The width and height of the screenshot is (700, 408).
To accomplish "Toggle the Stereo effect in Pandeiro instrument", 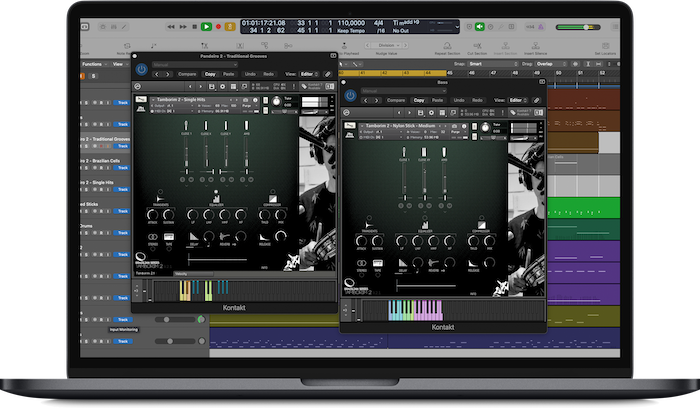I will tap(153, 237).
